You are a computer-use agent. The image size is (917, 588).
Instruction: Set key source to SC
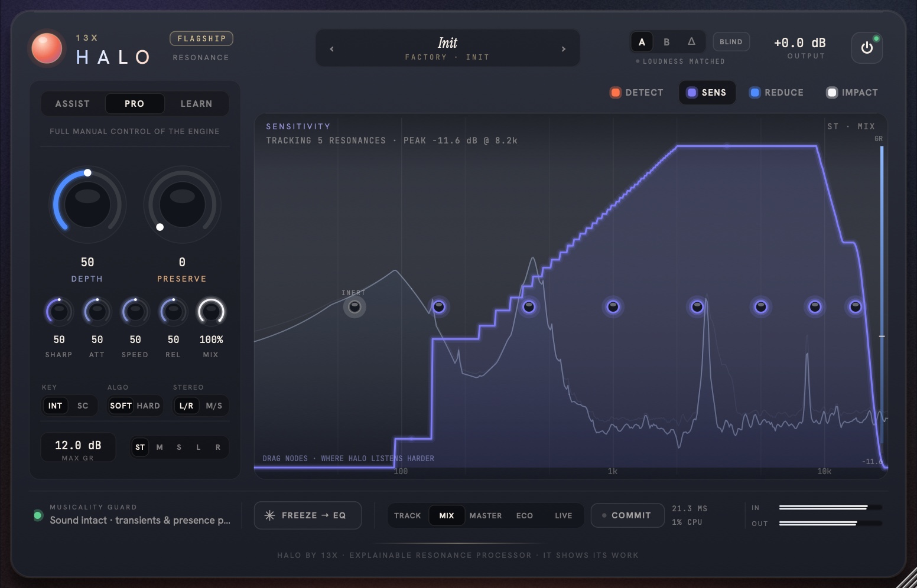coord(83,406)
